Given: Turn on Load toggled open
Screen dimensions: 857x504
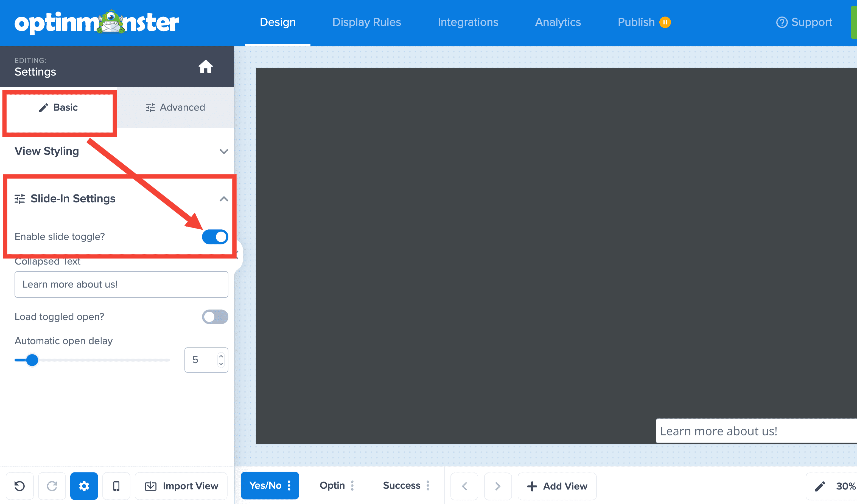Looking at the screenshot, I should tap(215, 316).
